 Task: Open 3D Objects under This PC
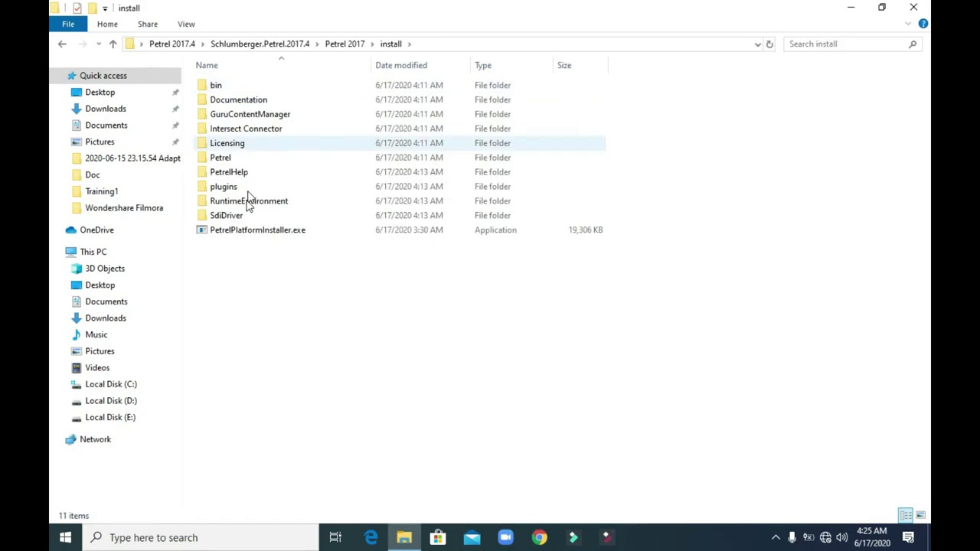tap(104, 269)
